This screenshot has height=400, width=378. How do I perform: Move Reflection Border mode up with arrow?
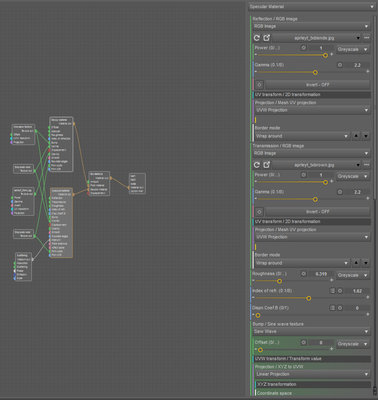click(356, 136)
